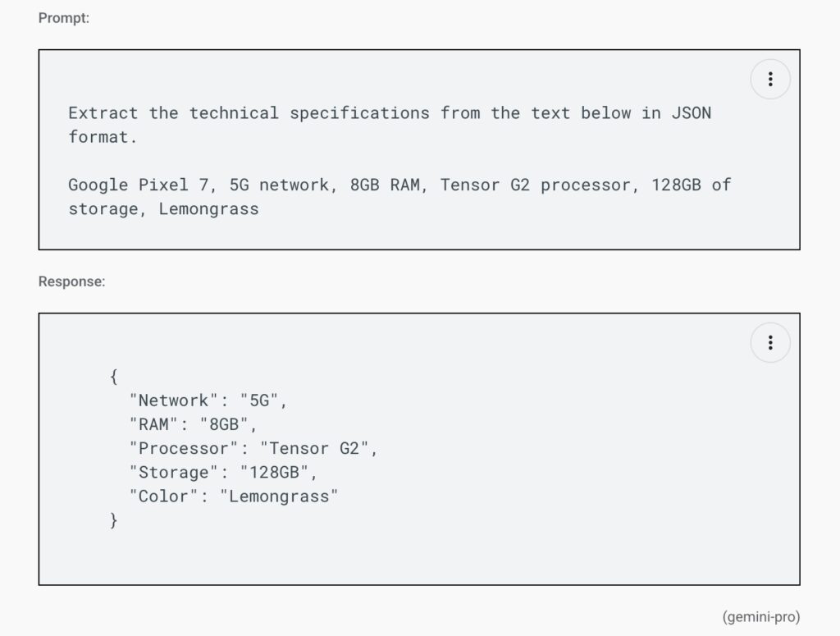
Task: Open the three-dot menu on Prompt box
Action: (x=770, y=80)
